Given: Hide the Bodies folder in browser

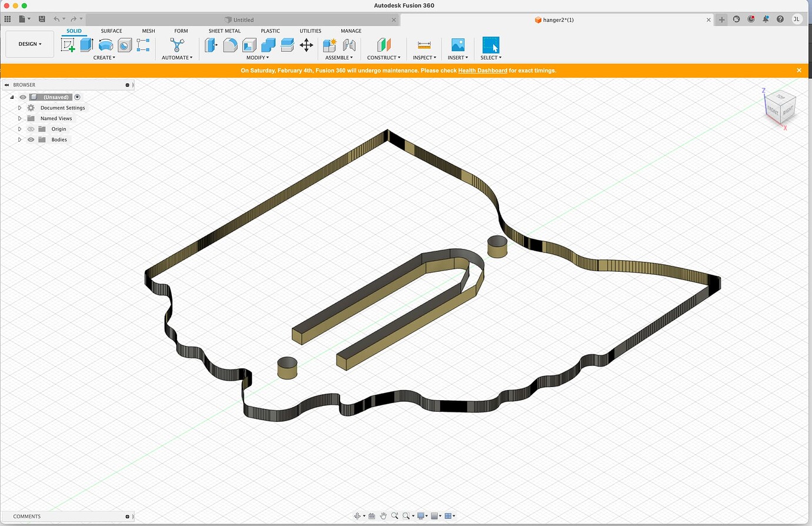Looking at the screenshot, I should click(31, 139).
